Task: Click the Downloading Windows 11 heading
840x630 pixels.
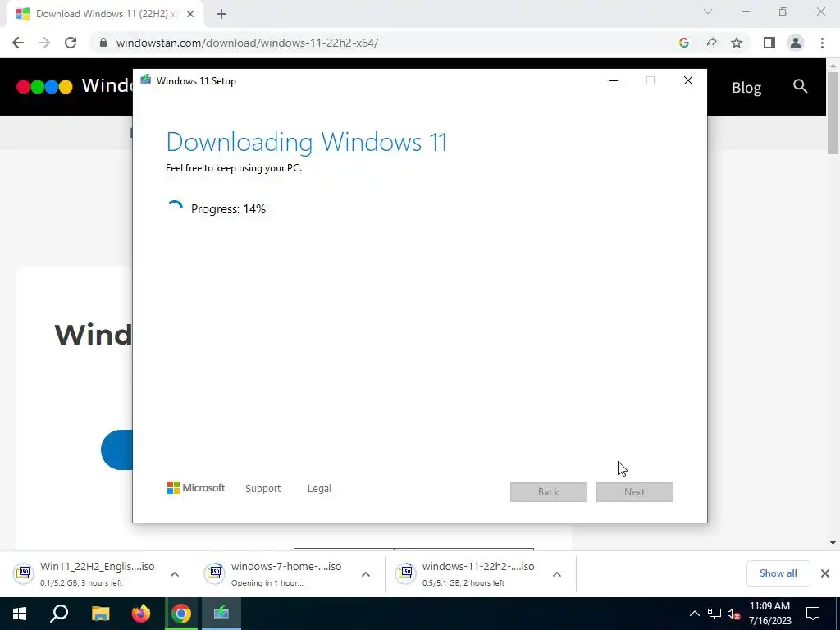Action: (307, 142)
